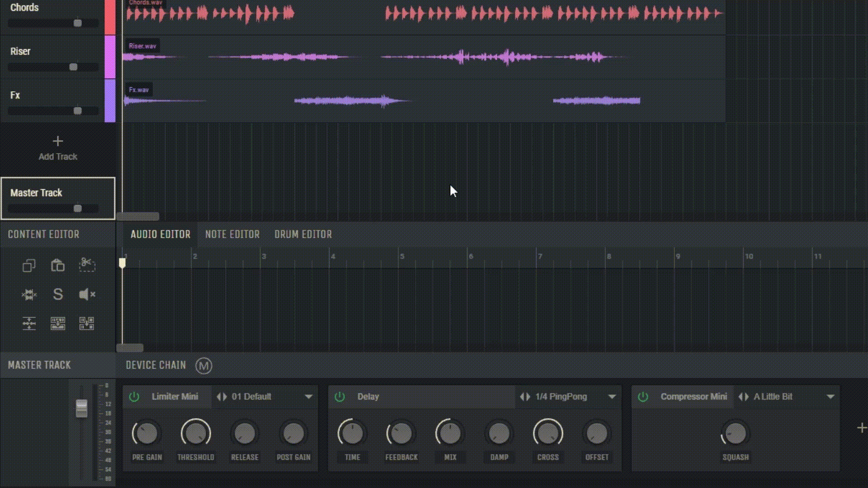Click the plus icon above Add Track
The image size is (868, 488).
(x=58, y=141)
